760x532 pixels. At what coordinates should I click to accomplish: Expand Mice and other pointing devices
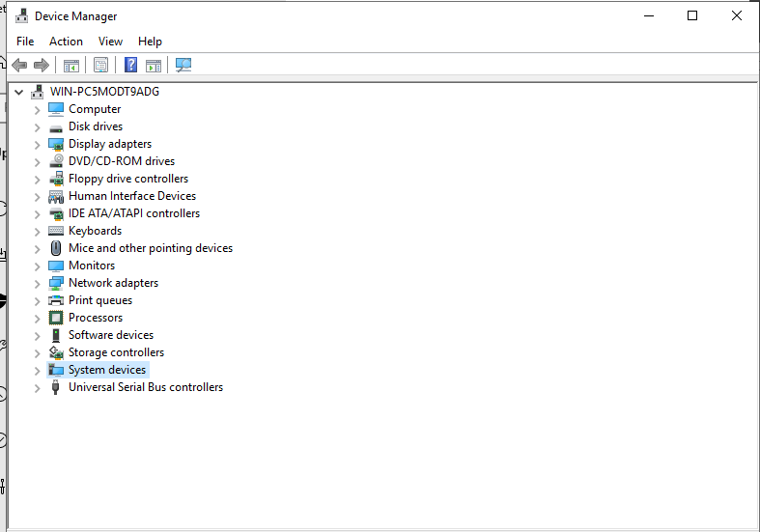click(x=37, y=249)
